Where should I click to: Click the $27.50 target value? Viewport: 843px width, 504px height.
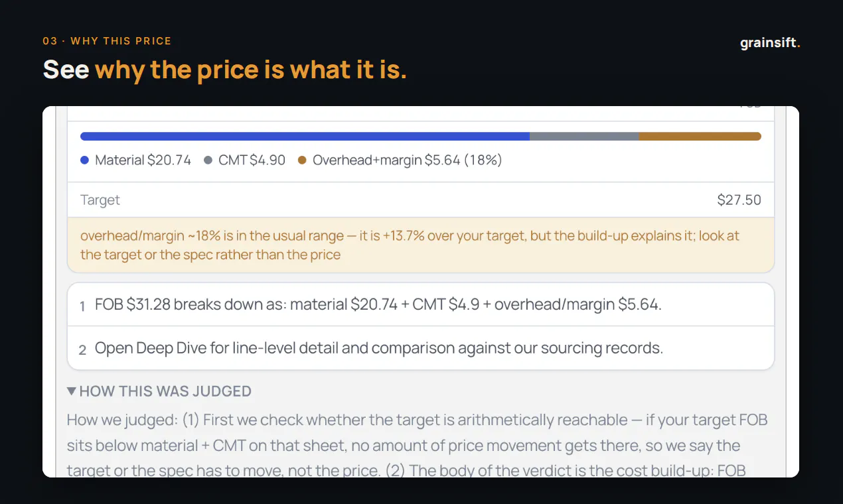pyautogui.click(x=739, y=200)
